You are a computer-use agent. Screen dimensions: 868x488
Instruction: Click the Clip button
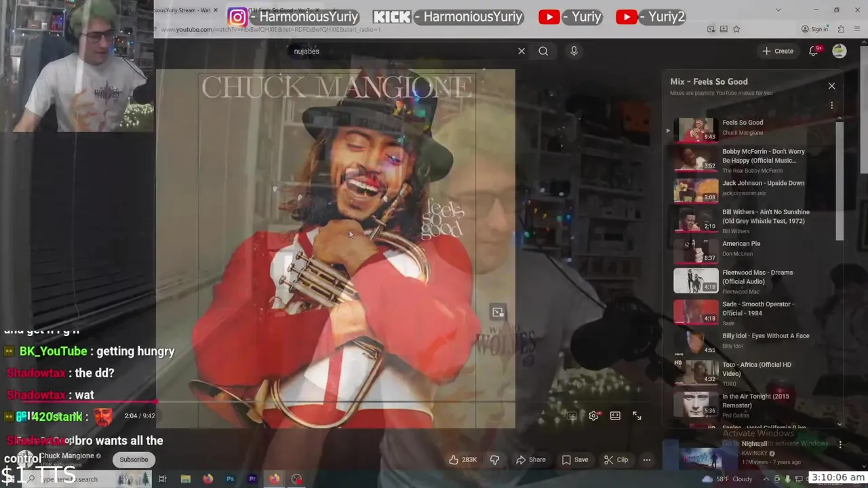[616, 460]
